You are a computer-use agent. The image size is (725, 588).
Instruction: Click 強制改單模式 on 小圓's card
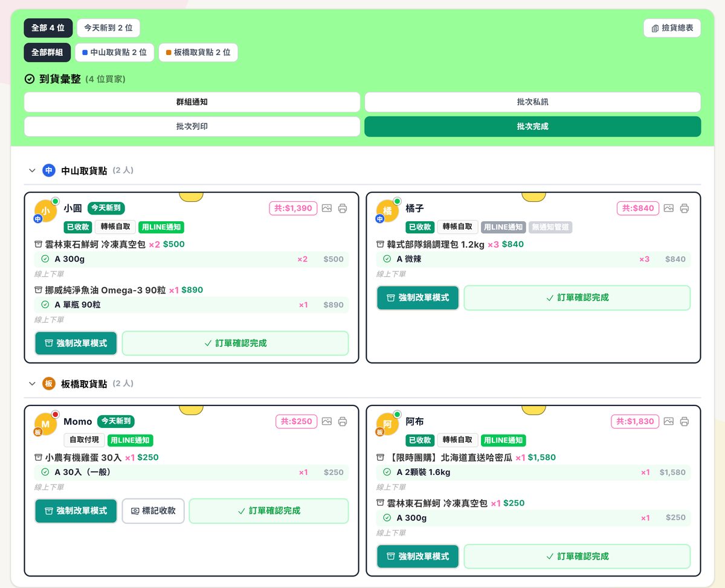(x=76, y=343)
